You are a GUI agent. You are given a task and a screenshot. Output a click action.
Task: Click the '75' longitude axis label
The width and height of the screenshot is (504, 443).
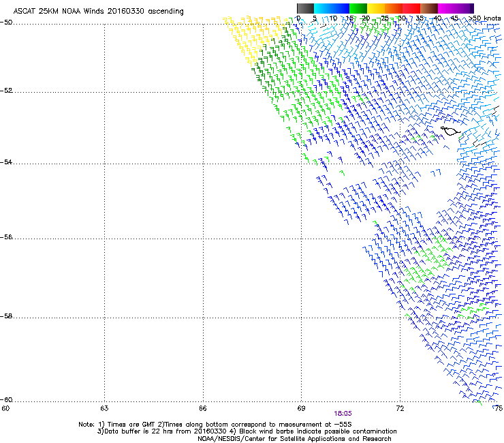pos(499,408)
